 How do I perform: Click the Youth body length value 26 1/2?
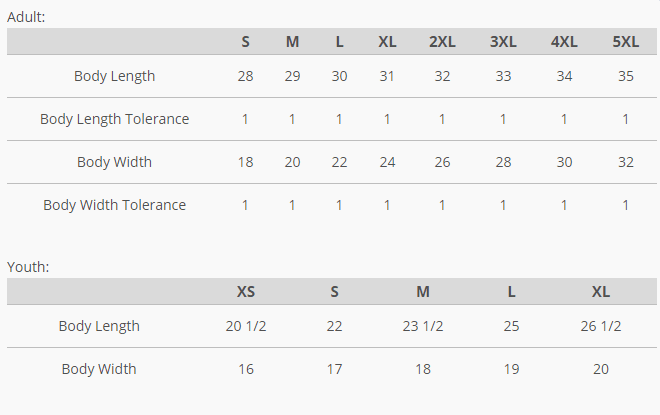(601, 326)
